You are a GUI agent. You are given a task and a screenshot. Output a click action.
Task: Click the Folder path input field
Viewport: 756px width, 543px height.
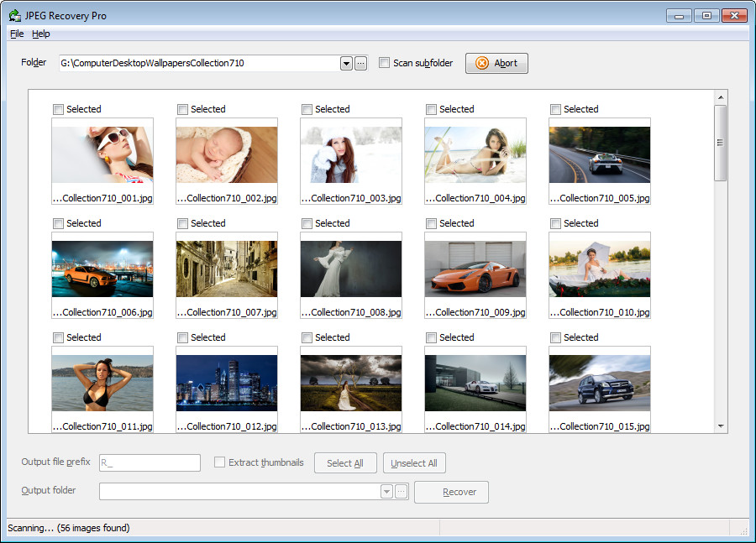198,63
